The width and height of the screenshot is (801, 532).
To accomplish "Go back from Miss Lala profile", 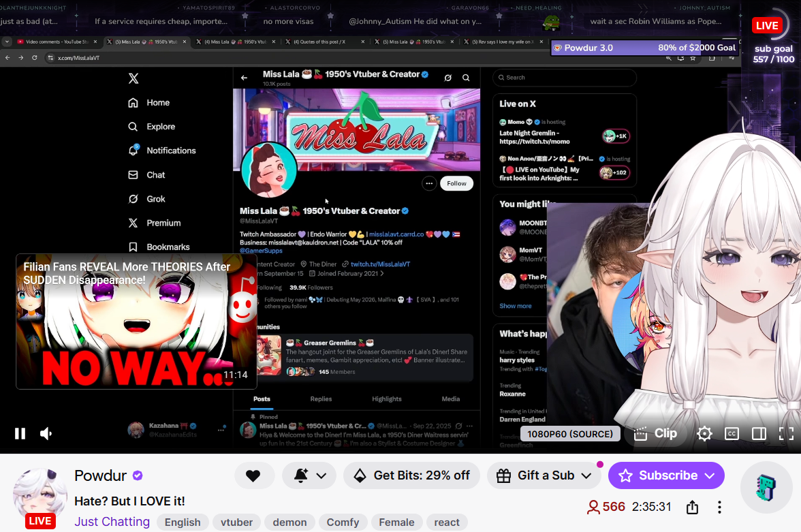I will pyautogui.click(x=244, y=78).
